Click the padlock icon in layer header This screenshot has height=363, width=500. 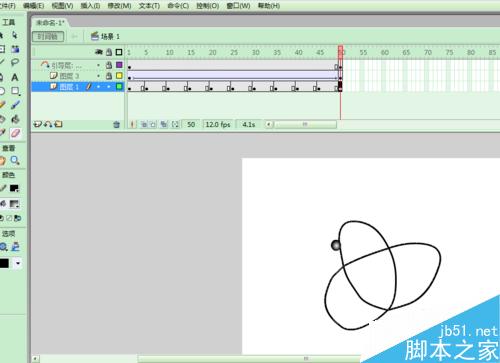[x=109, y=52]
